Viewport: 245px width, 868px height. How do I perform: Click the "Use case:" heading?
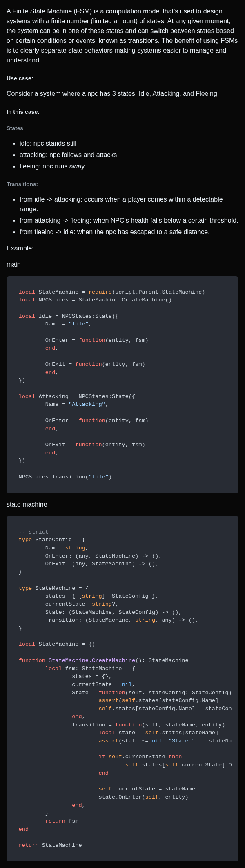[x=20, y=78]
